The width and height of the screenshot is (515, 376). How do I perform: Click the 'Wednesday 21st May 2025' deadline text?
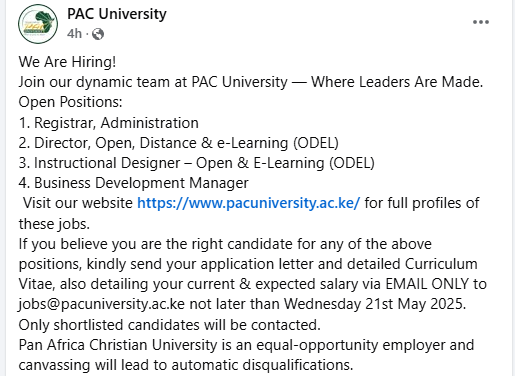(375, 304)
